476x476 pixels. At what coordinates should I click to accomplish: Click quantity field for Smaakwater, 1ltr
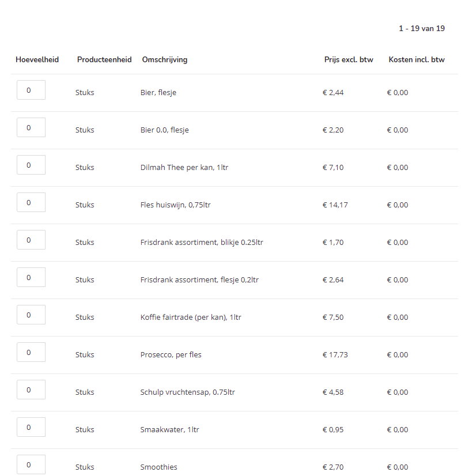[x=31, y=427]
